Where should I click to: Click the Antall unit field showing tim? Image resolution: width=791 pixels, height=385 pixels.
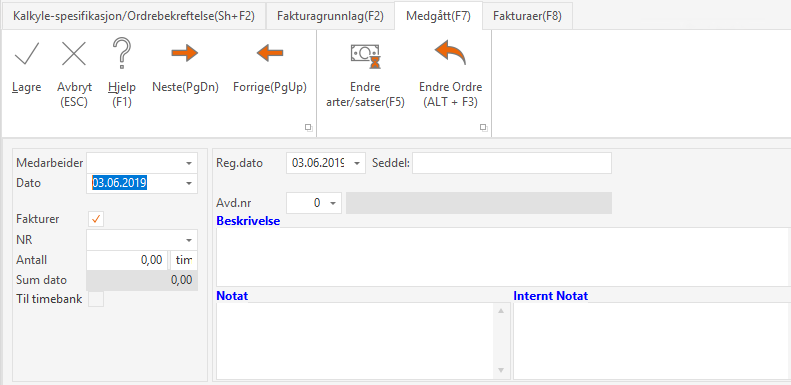click(184, 260)
